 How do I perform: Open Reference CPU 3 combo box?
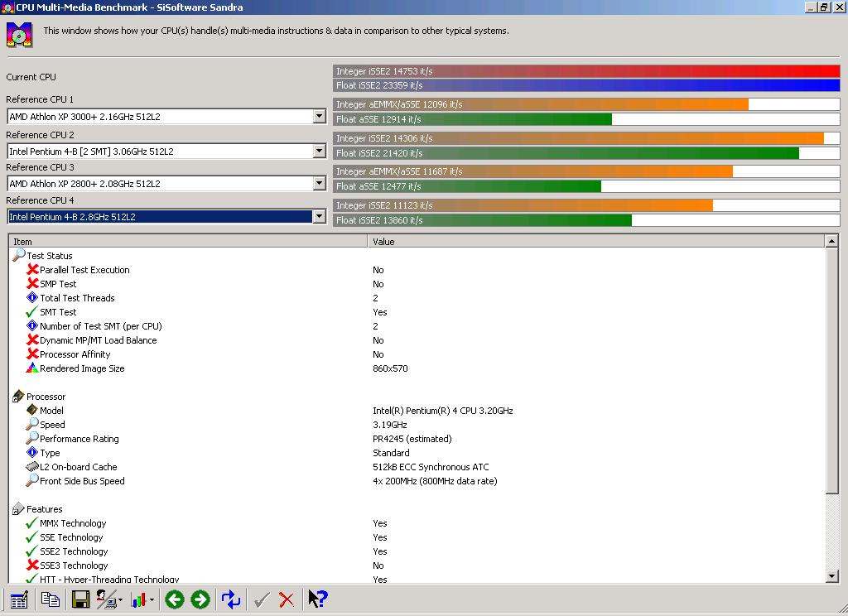[166, 183]
